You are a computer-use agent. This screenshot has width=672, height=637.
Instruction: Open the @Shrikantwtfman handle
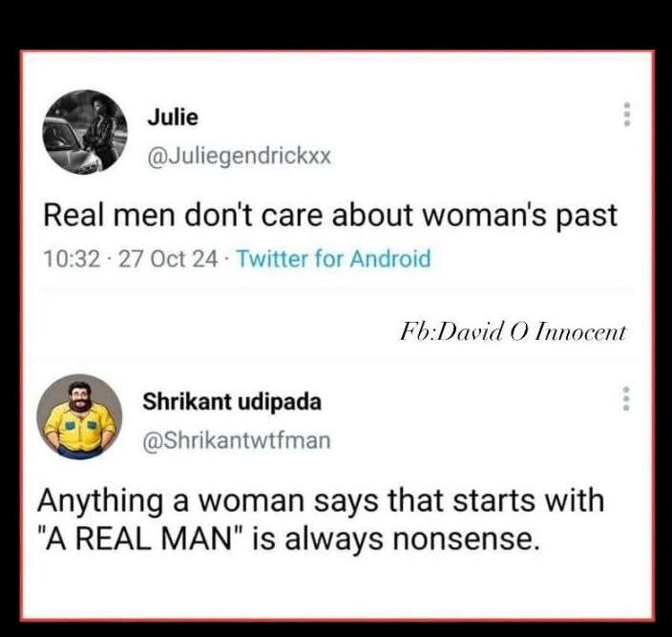point(237,440)
